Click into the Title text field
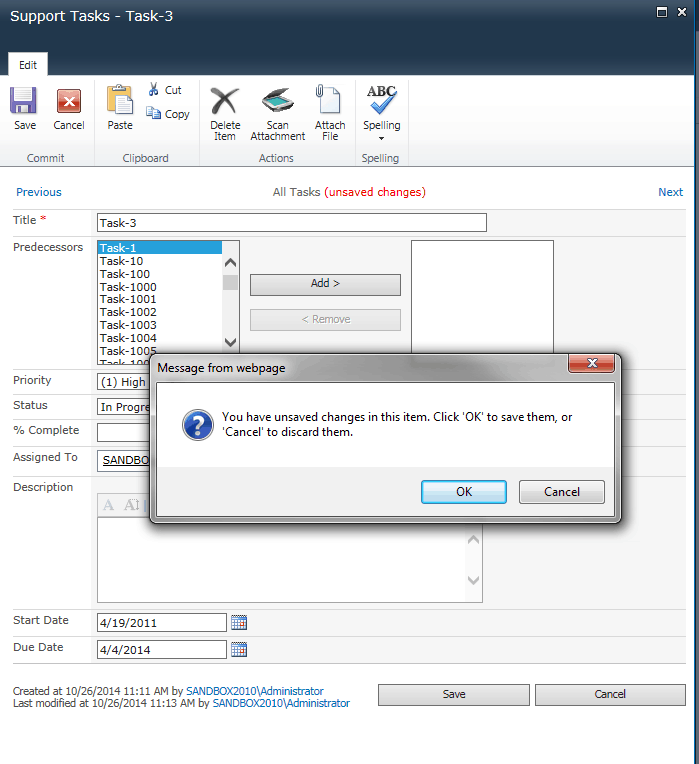The width and height of the screenshot is (699, 764). point(291,223)
